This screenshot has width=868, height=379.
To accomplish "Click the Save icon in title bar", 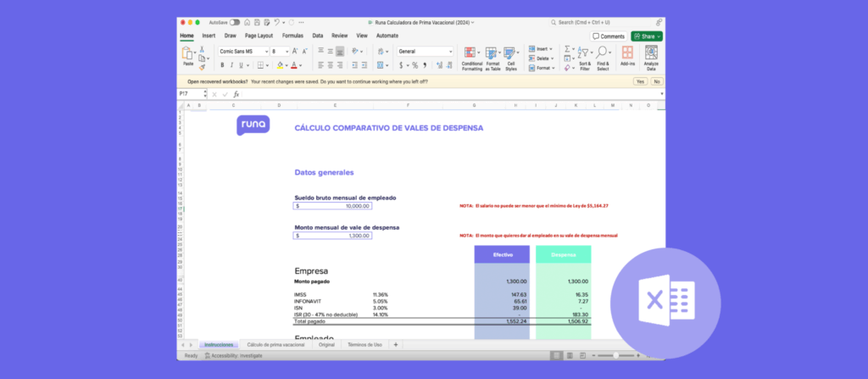I will point(257,22).
